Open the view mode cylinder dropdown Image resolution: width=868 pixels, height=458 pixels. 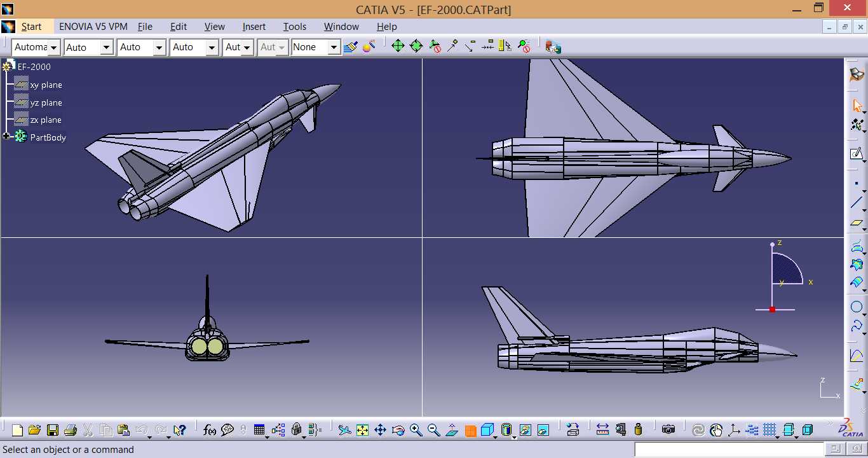[x=507, y=431]
